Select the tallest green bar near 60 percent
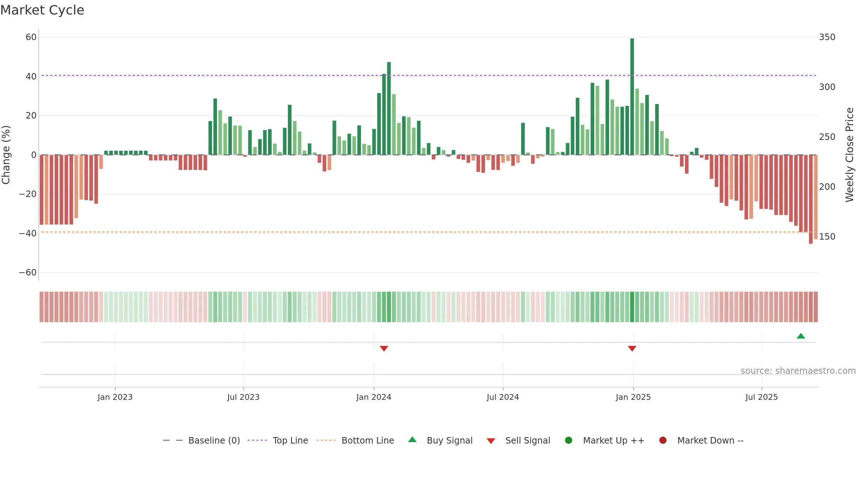This screenshot has height=488, width=868. pos(632,97)
